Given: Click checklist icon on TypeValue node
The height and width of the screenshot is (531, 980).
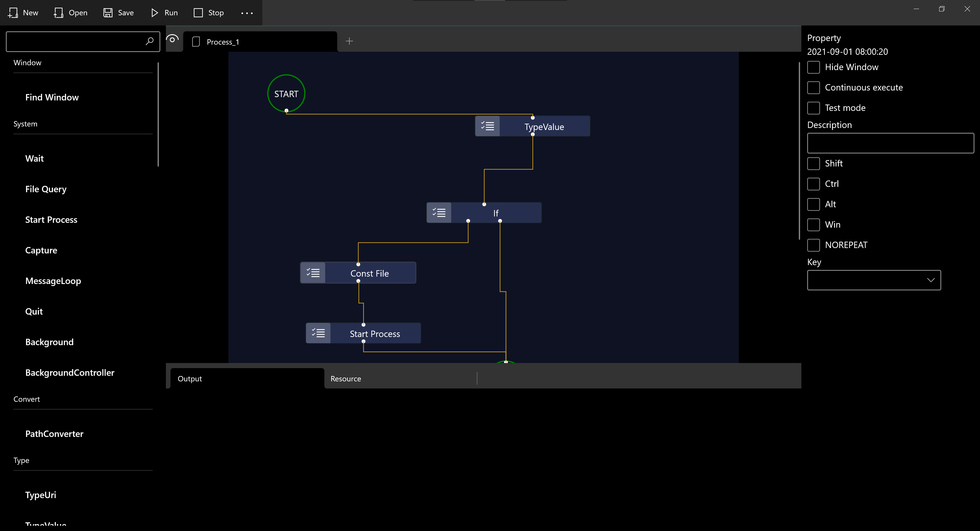Looking at the screenshot, I should click(x=487, y=126).
